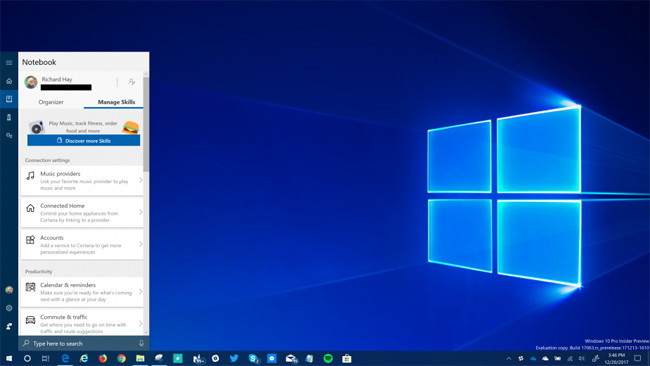Expand the Connected Home chevron

(141, 212)
